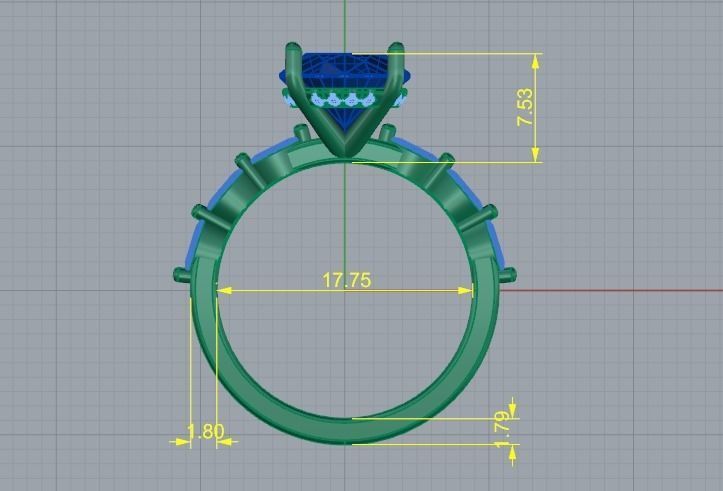This screenshot has height=491, width=723.
Task: Select the 7.53 height dimension text
Action: (525, 107)
